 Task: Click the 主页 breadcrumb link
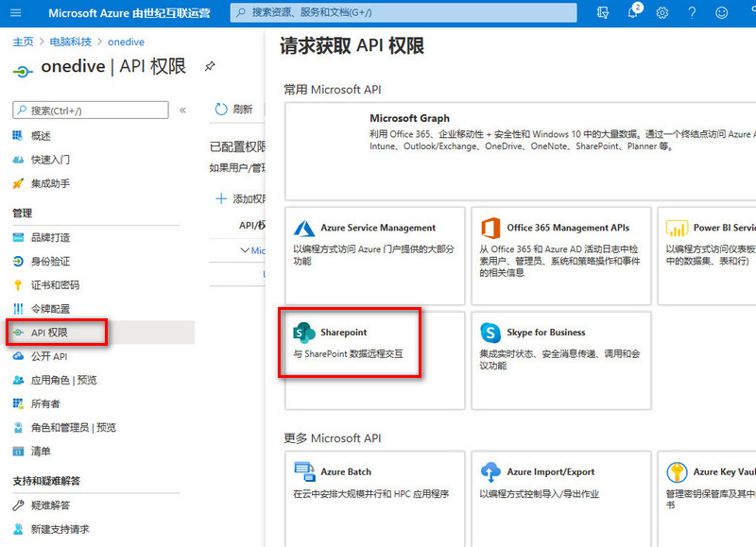pos(23,43)
